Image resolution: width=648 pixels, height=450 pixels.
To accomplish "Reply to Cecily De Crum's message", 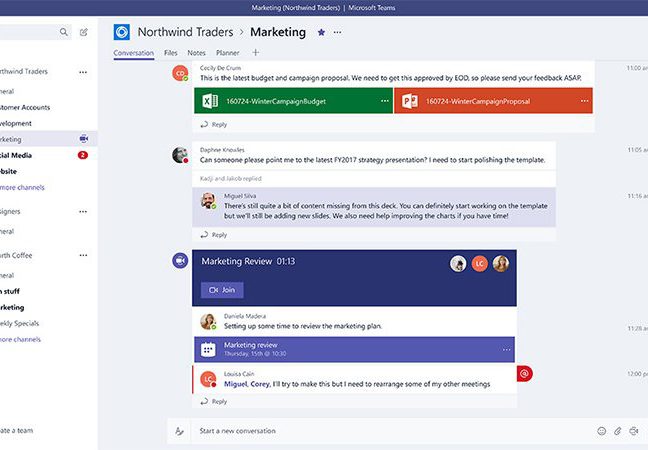I will 214,124.
